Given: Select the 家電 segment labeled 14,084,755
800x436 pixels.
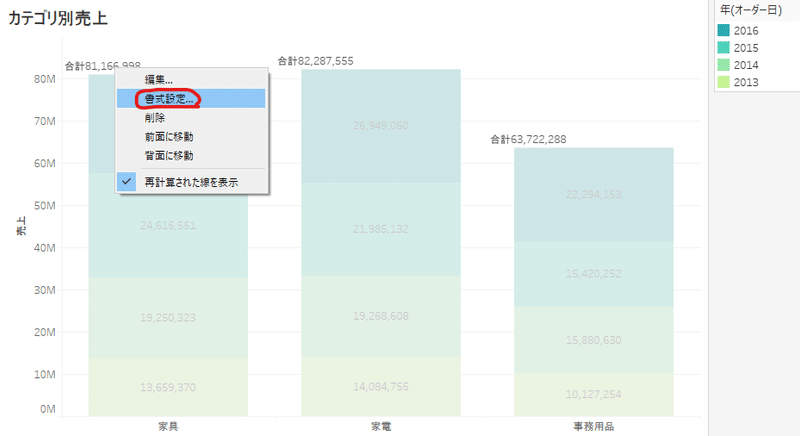Looking at the screenshot, I should coord(381,387).
